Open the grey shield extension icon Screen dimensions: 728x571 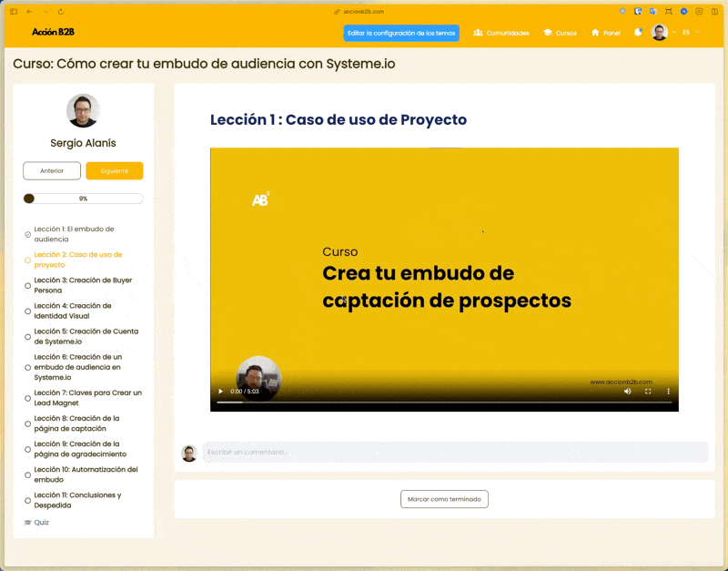pos(622,11)
